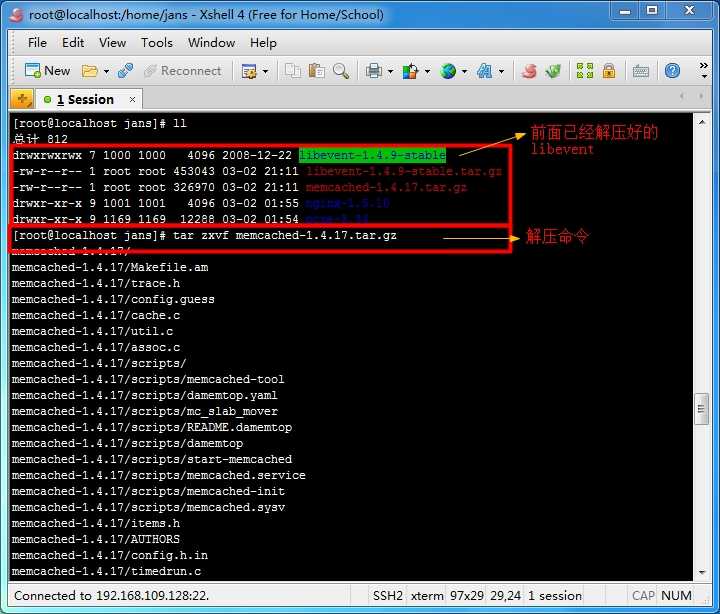This screenshot has width=720, height=614.
Task: Click the 97x29 size status entry
Action: 467,596
